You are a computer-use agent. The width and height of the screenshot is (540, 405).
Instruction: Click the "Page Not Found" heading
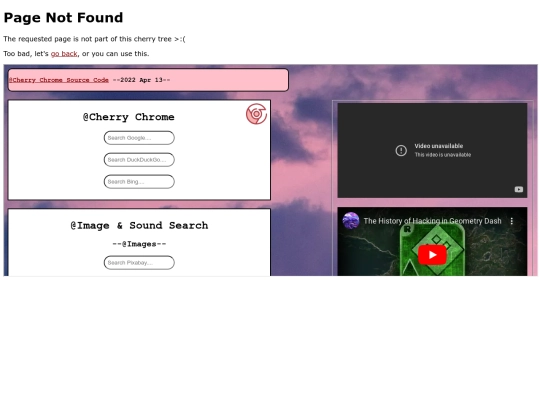(x=63, y=18)
